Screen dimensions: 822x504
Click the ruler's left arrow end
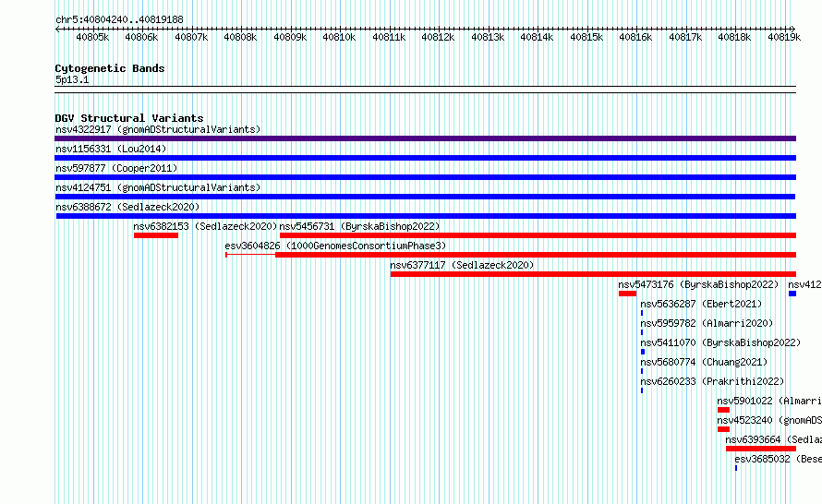pos(57,29)
